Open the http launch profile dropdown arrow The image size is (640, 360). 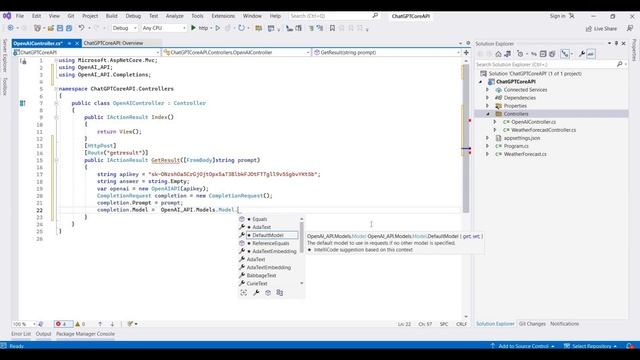tap(211, 28)
